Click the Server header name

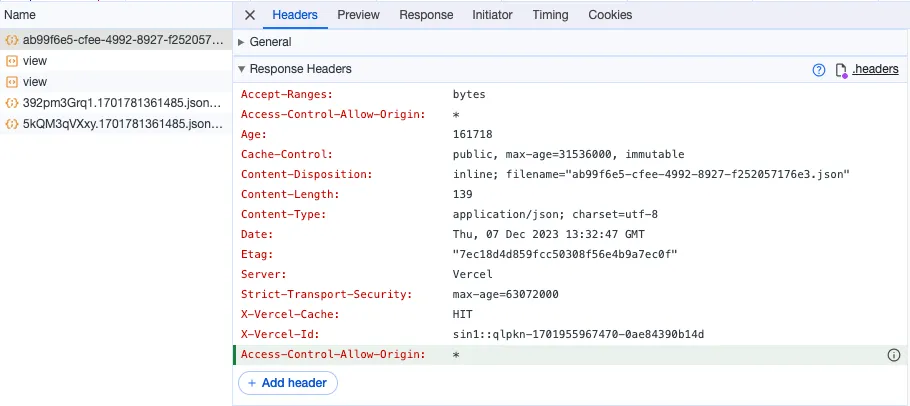(263, 274)
